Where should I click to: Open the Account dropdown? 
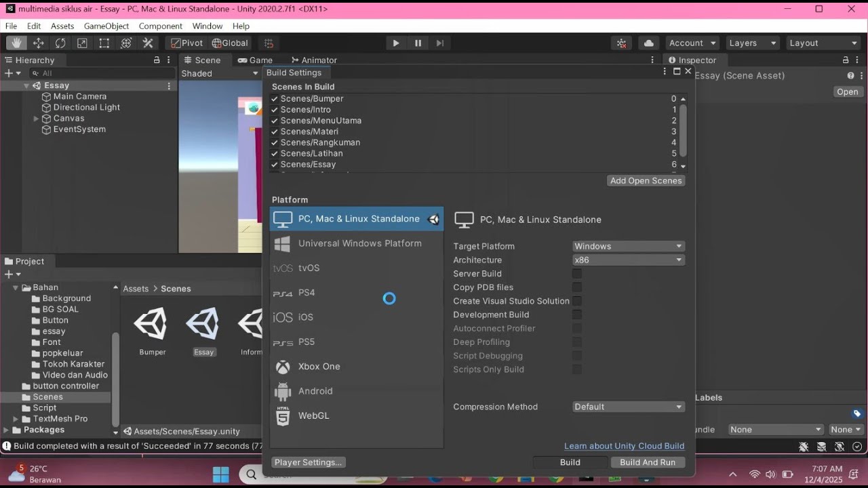(x=692, y=43)
